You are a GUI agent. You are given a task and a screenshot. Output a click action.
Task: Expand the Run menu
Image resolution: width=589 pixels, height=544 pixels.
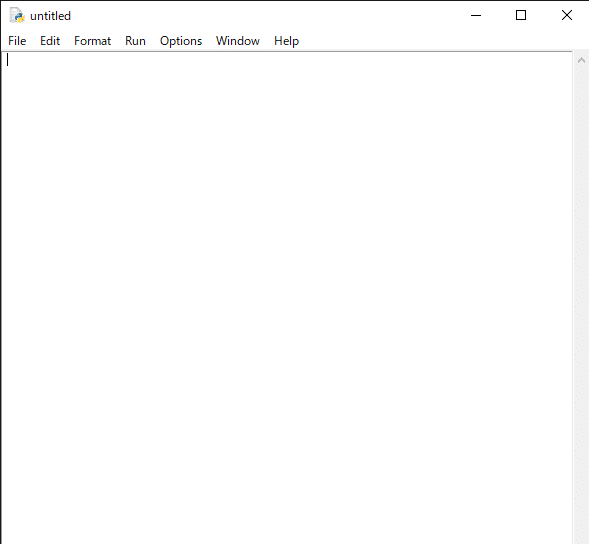(x=135, y=41)
